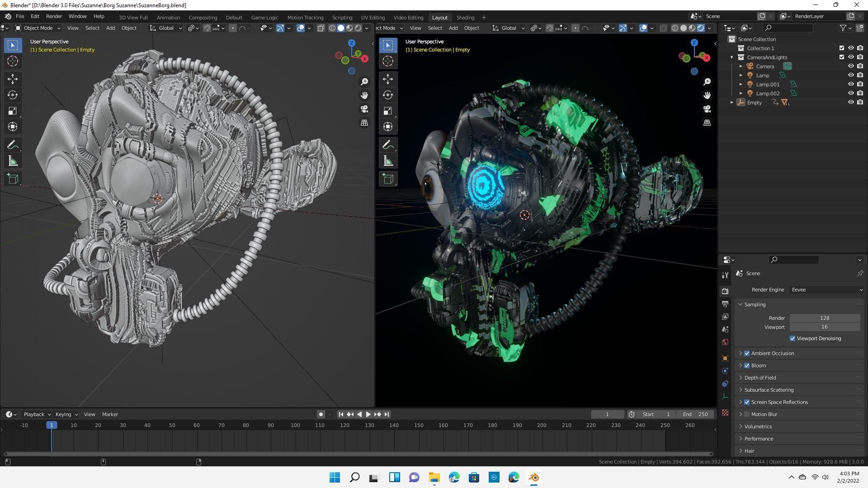Click the Marker menu in timeline
The width and height of the screenshot is (868, 488).
coord(110,414)
